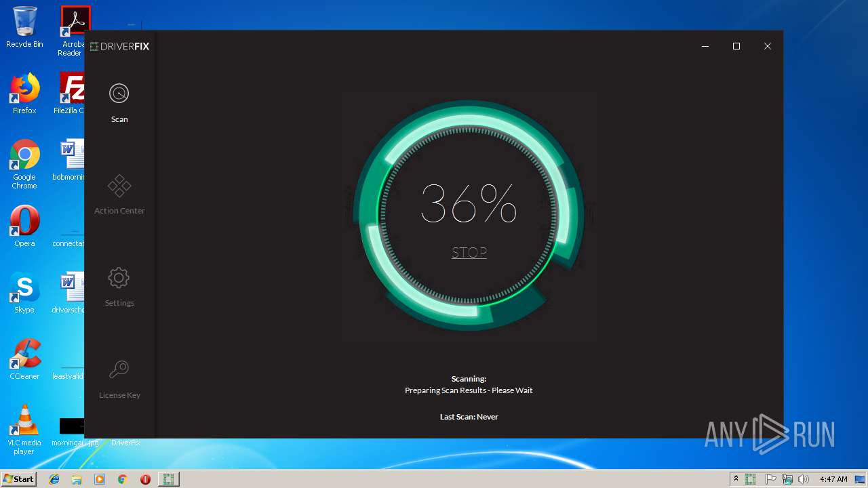Open media player icon in taskbar
The height and width of the screenshot is (488, 868).
click(100, 479)
